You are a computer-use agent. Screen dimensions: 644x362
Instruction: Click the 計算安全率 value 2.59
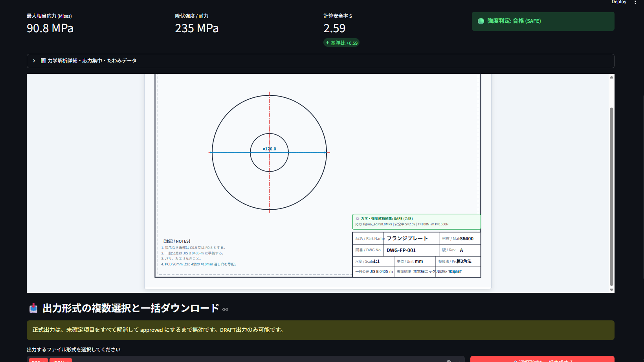click(334, 28)
